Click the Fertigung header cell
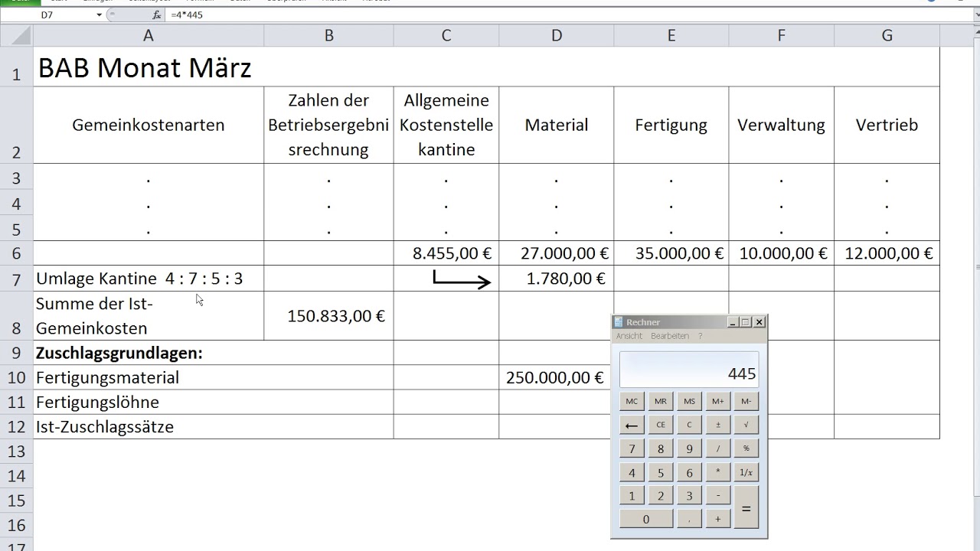 pos(671,125)
